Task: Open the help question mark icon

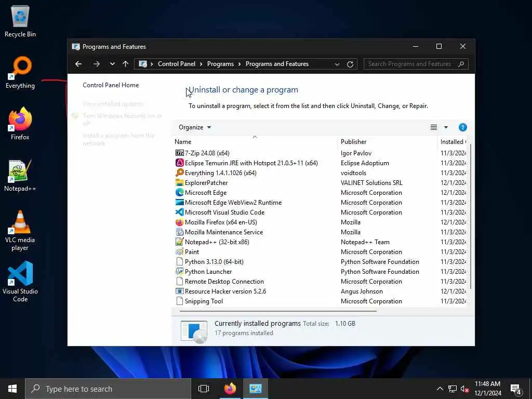Action: [462, 127]
